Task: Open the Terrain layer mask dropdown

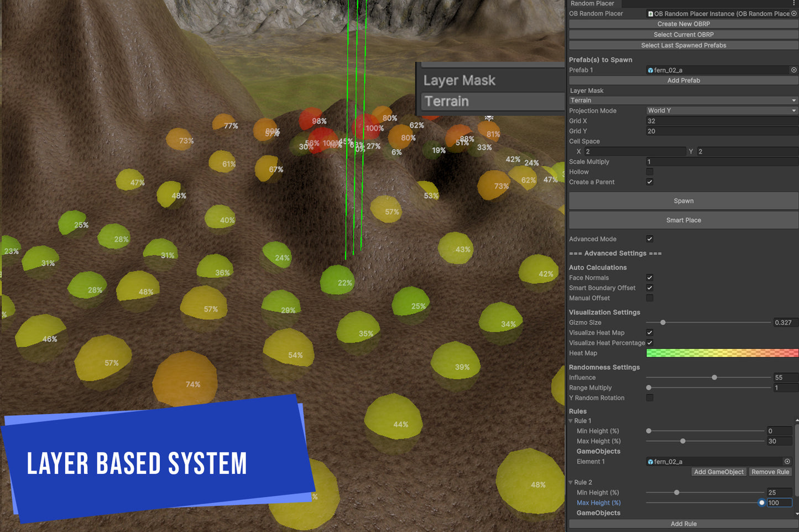Action: pyautogui.click(x=683, y=101)
